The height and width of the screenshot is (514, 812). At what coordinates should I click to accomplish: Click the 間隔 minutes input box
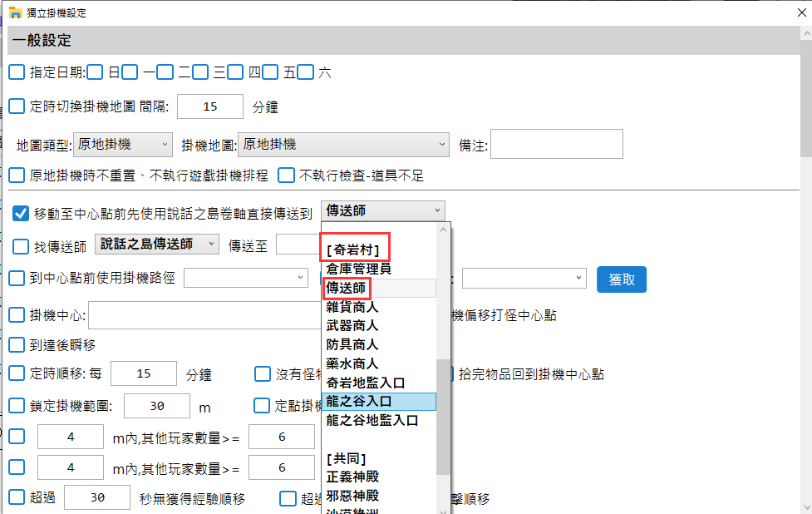[x=210, y=106]
